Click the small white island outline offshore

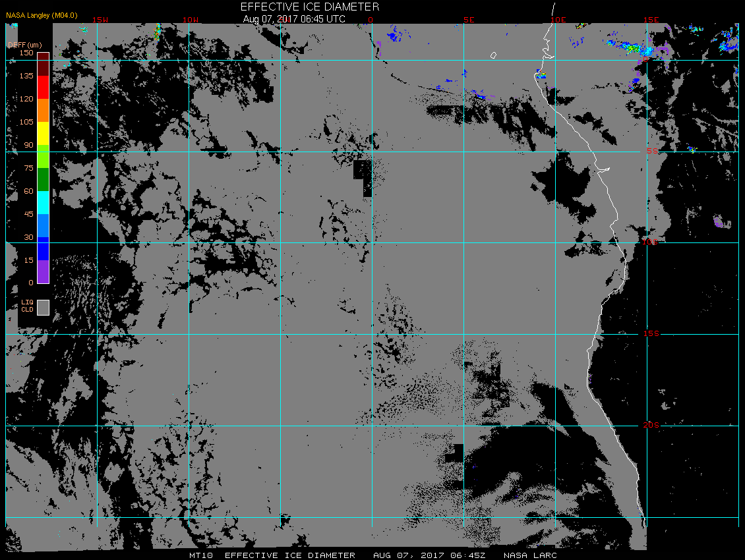tap(494, 55)
